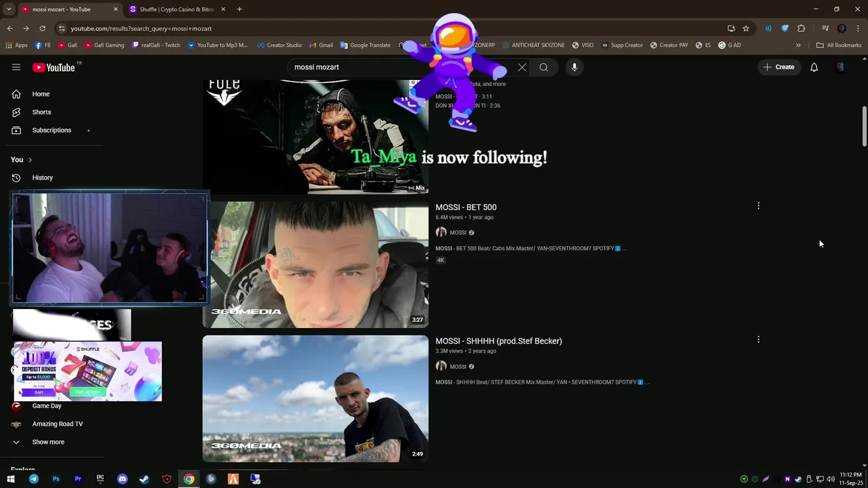Open MOSSI channel avatar under BET 500

[x=441, y=232]
